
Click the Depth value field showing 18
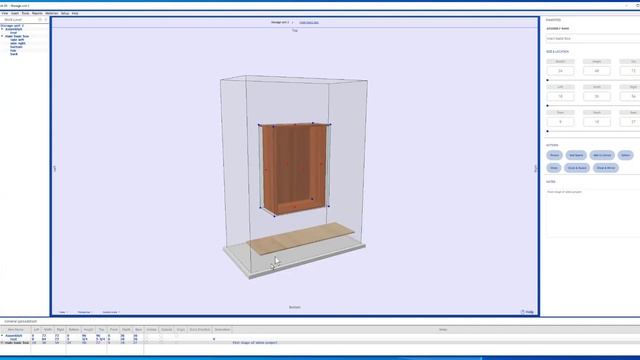tap(596, 122)
